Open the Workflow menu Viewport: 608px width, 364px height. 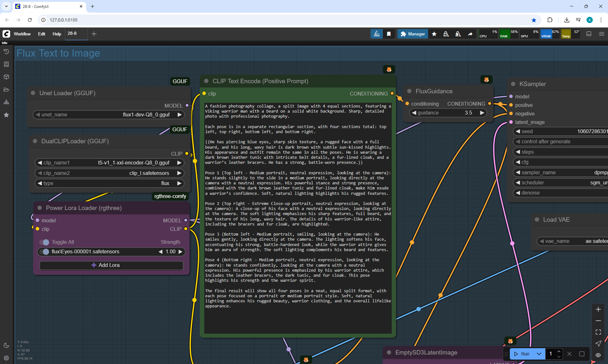point(22,34)
